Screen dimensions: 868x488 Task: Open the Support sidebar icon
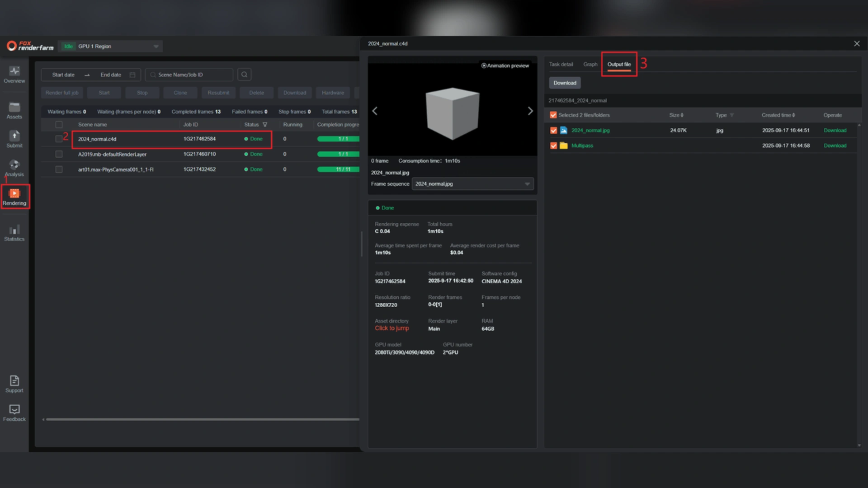pos(14,384)
